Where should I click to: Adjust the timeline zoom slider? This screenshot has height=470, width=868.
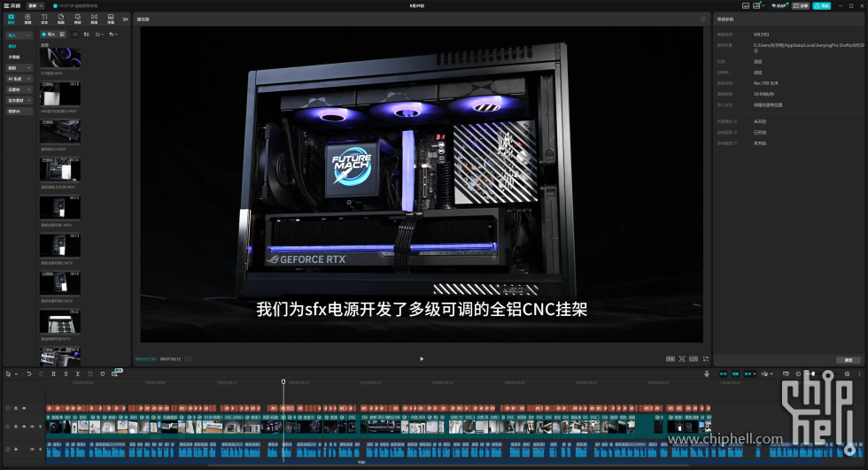pos(813,374)
